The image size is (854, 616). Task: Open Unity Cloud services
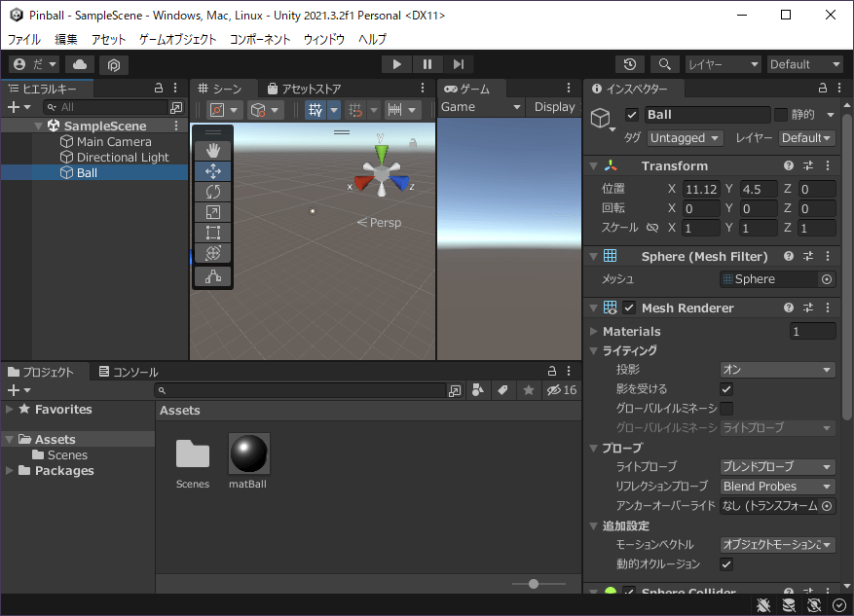tap(80, 65)
